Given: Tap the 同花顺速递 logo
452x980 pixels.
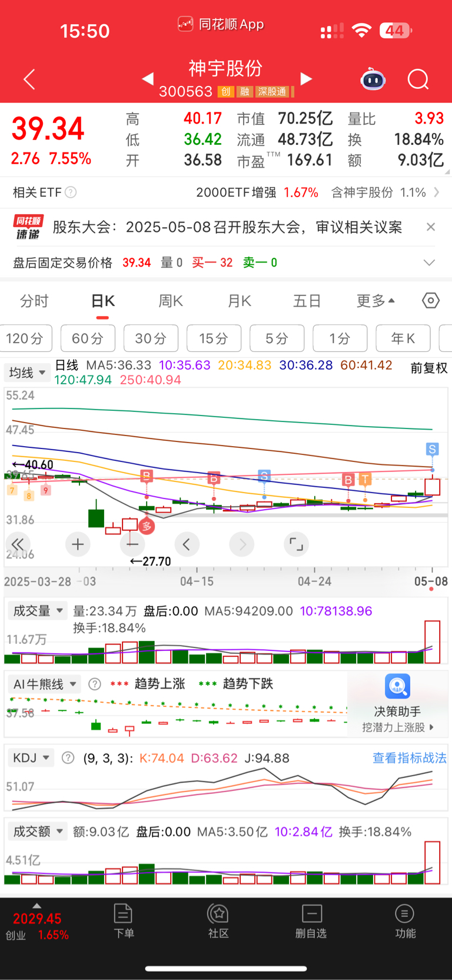Looking at the screenshot, I should tap(28, 227).
